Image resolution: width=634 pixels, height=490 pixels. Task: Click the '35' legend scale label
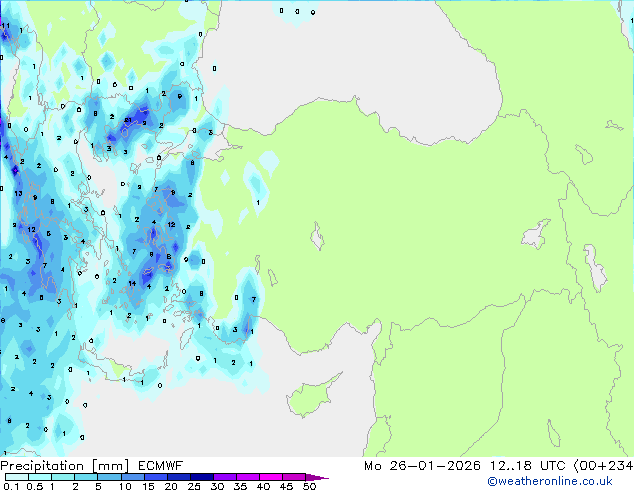point(240,486)
